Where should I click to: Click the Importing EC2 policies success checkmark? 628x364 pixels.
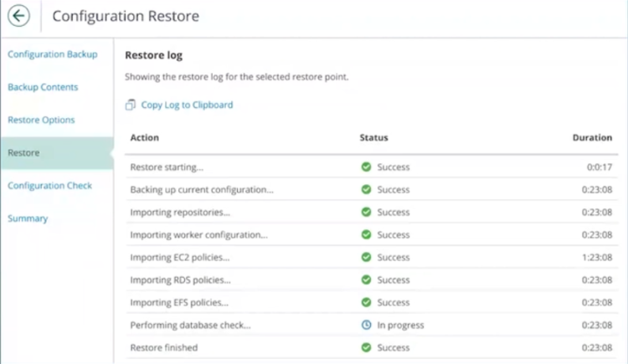point(366,257)
